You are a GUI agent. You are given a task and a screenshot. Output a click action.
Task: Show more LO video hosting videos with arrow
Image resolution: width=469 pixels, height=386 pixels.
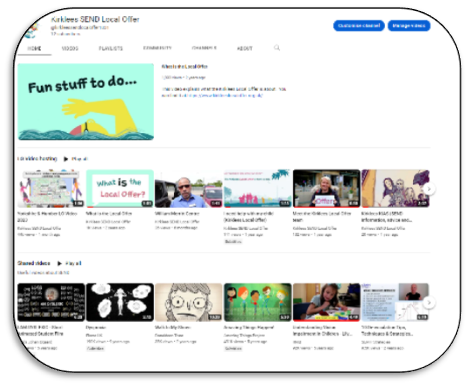coord(429,189)
